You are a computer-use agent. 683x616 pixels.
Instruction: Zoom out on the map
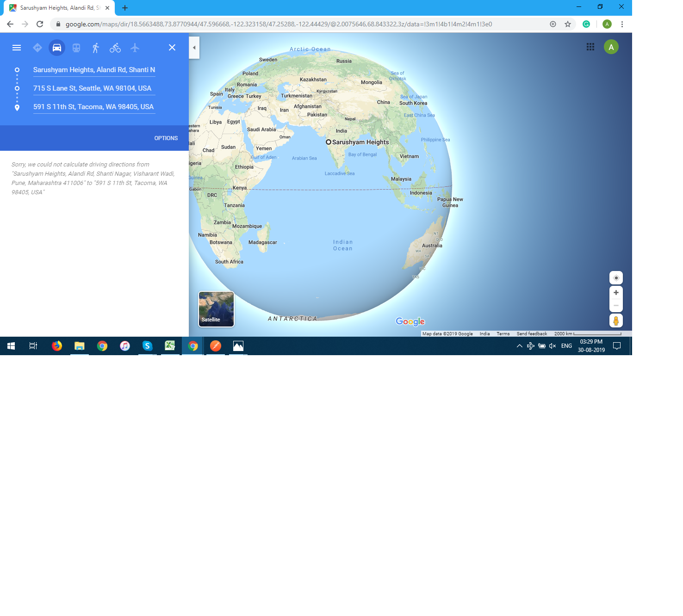pyautogui.click(x=616, y=306)
